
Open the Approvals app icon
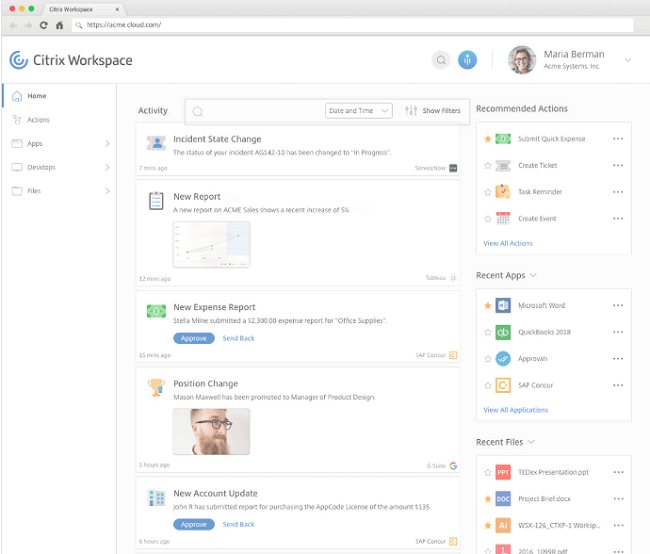coord(503,359)
